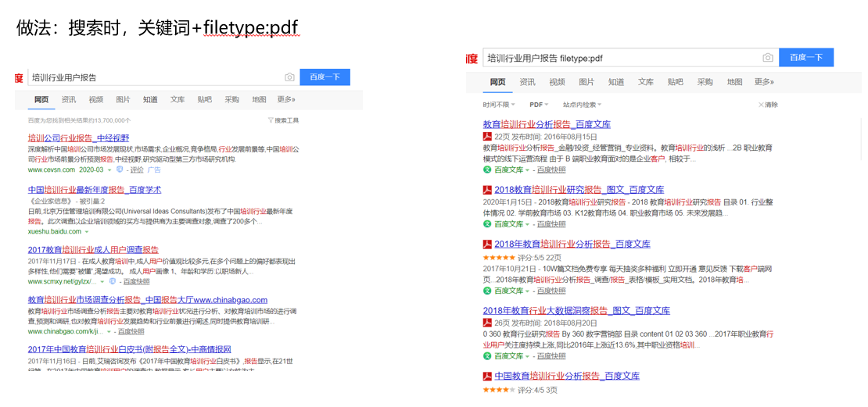The width and height of the screenshot is (868, 407).
Task: Expand the arrow after www.cevsn.com 2020-03
Action: pyautogui.click(x=109, y=170)
